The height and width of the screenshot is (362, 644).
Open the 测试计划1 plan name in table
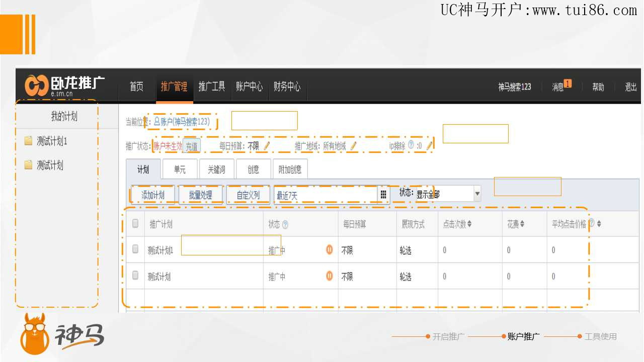tap(160, 250)
